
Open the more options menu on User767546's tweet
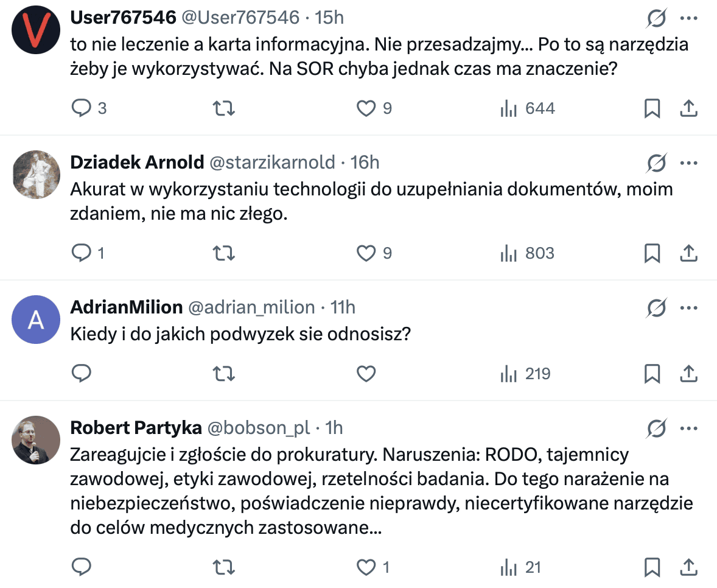click(x=688, y=17)
